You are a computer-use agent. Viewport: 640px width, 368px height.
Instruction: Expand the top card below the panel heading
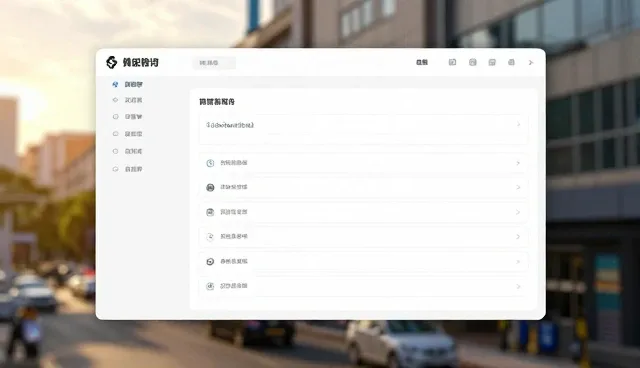click(x=363, y=129)
